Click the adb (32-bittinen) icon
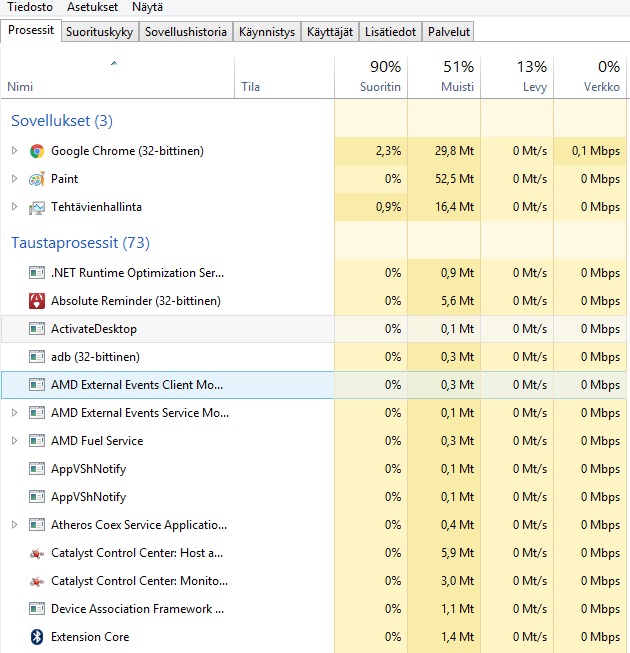The width and height of the screenshot is (630, 653). pos(37,357)
